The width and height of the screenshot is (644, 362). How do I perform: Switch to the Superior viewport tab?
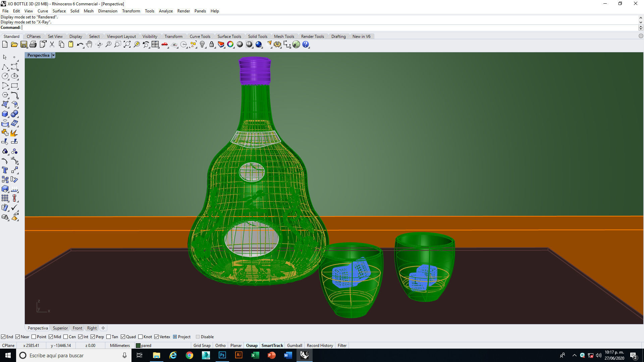coord(60,328)
